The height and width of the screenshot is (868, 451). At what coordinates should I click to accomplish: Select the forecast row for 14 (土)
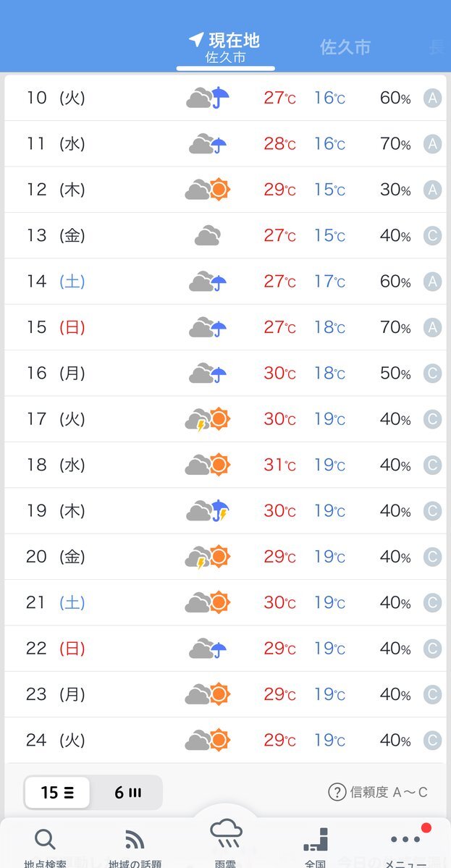[225, 282]
